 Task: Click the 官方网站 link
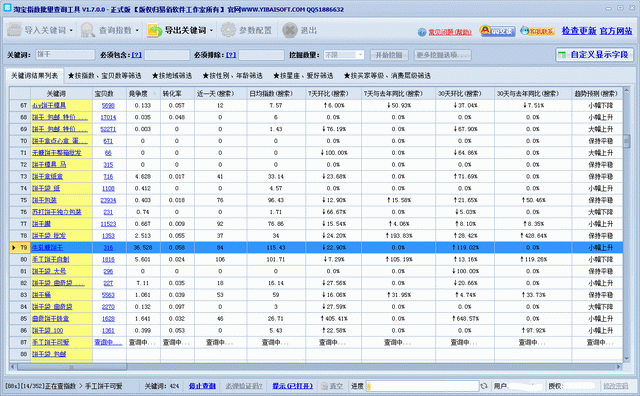click(x=616, y=31)
